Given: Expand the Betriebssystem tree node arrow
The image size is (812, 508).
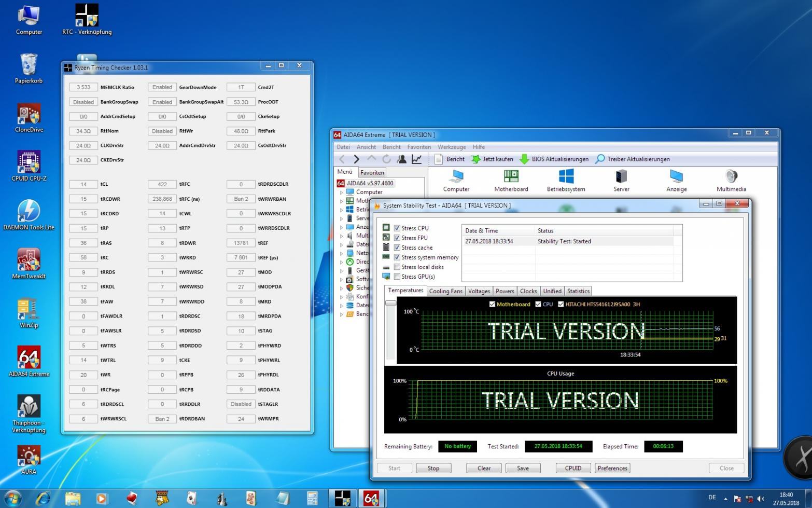Looking at the screenshot, I should 341,210.
